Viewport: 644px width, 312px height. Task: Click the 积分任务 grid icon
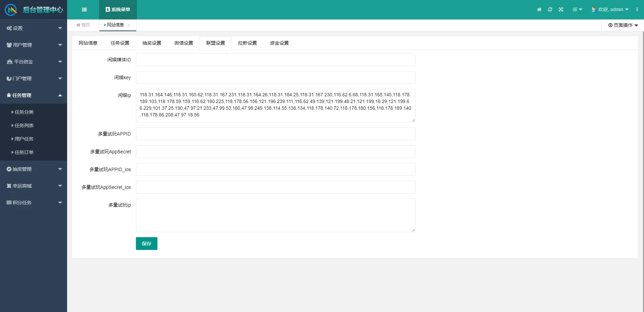(x=9, y=203)
